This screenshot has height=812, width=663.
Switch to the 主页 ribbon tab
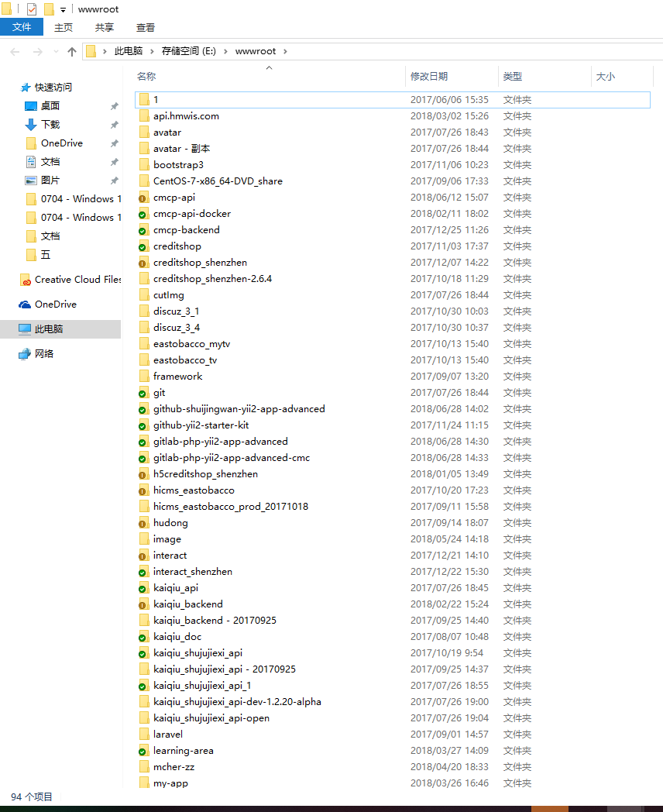[64, 27]
